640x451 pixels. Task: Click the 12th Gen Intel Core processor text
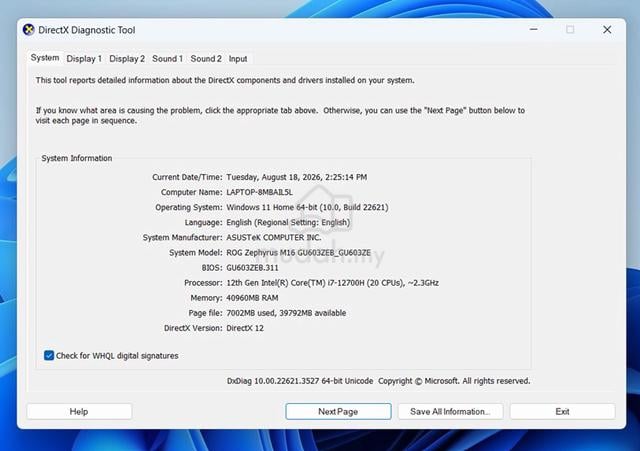[x=333, y=283]
